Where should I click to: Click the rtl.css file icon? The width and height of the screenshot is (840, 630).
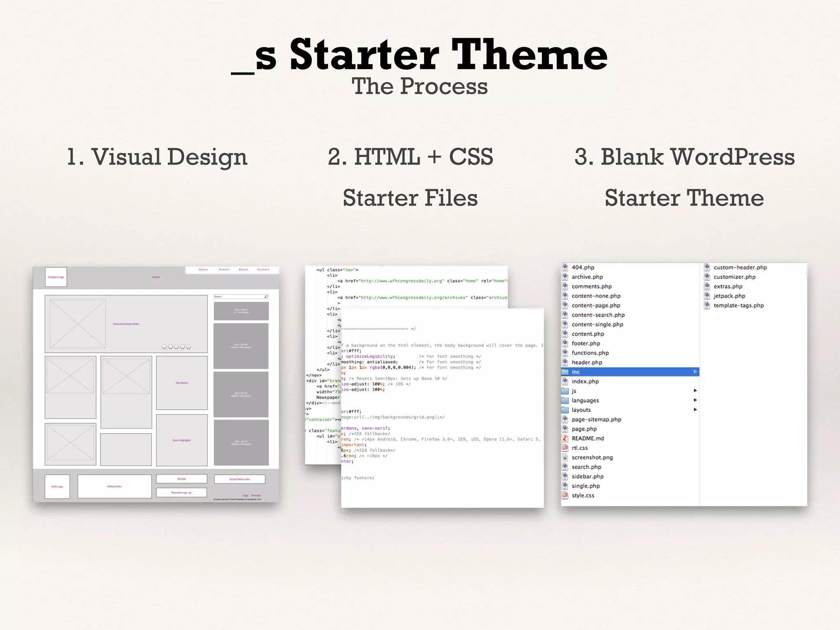(x=565, y=448)
